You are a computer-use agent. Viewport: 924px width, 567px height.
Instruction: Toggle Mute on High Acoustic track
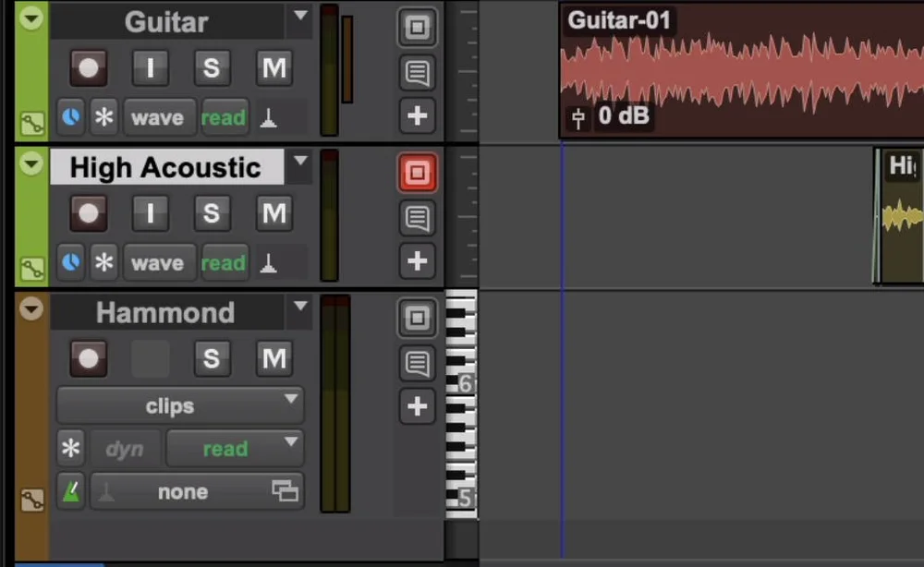point(274,213)
